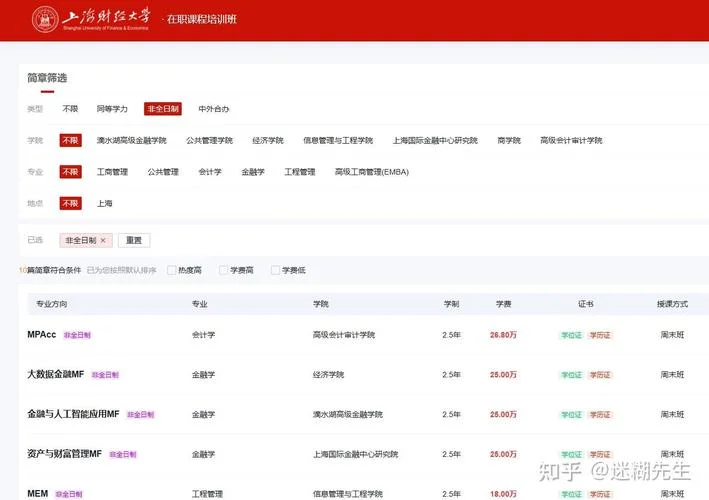Click the 学费 column header
Image resolution: width=709 pixels, height=500 pixels.
(503, 304)
